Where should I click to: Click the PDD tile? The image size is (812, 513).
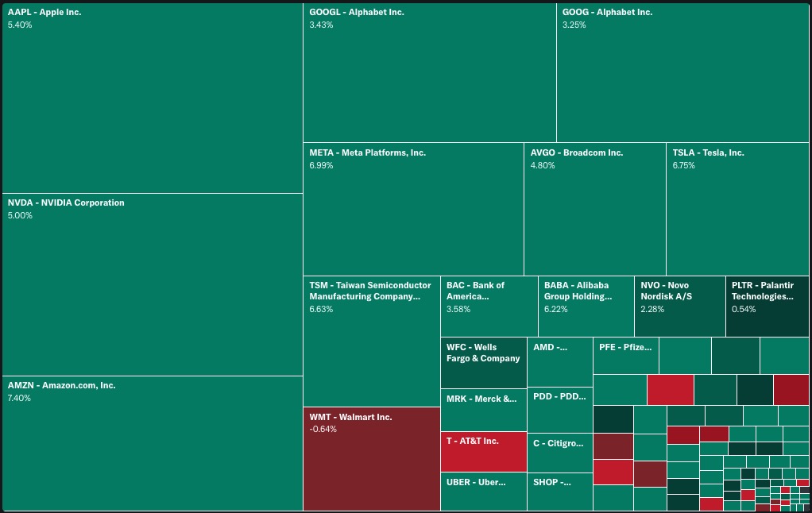(560, 410)
